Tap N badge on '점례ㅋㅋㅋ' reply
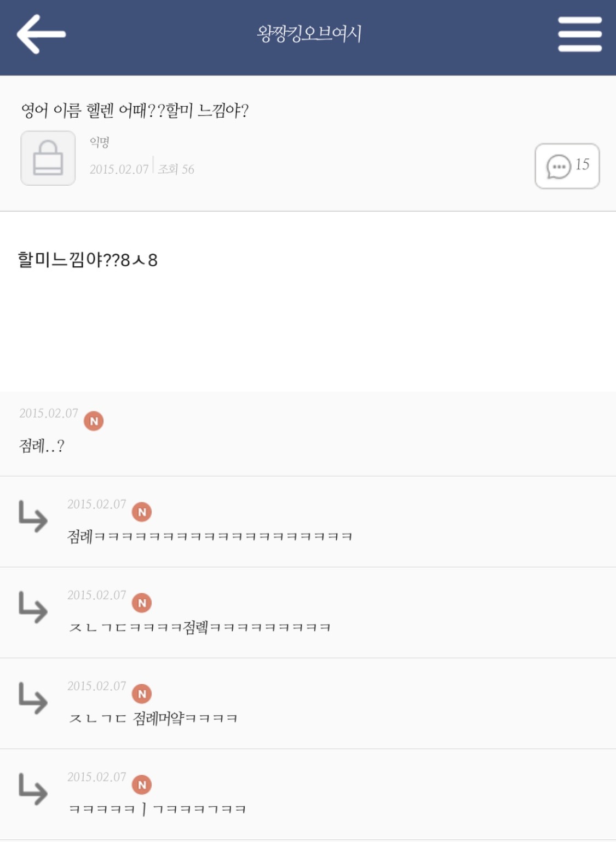 tap(142, 512)
